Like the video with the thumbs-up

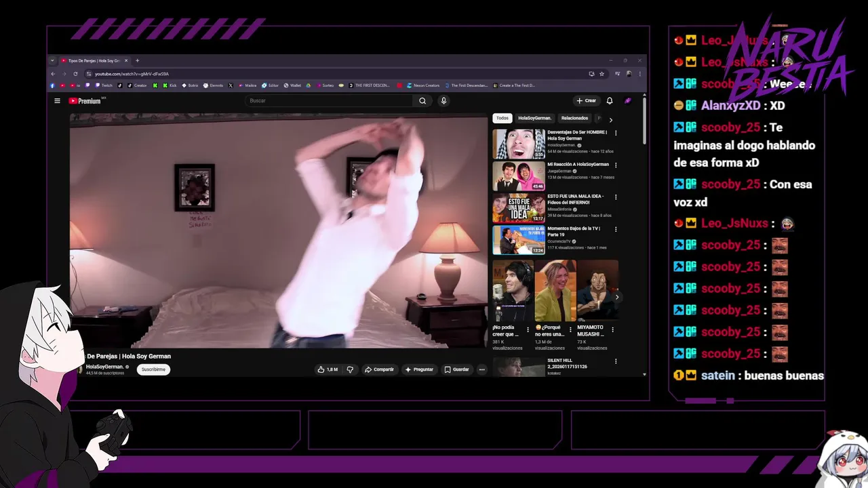(328, 369)
